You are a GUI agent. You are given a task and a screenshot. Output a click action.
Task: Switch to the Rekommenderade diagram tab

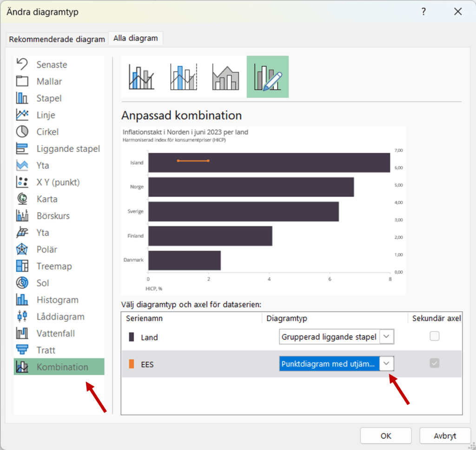point(57,39)
